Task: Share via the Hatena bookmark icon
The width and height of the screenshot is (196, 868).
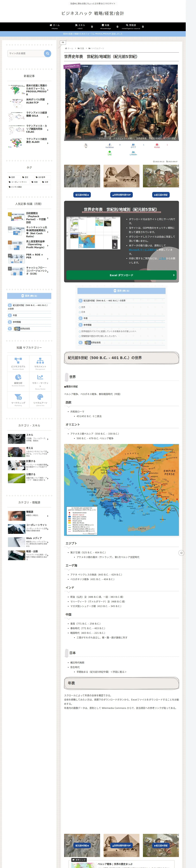Action: (133, 146)
